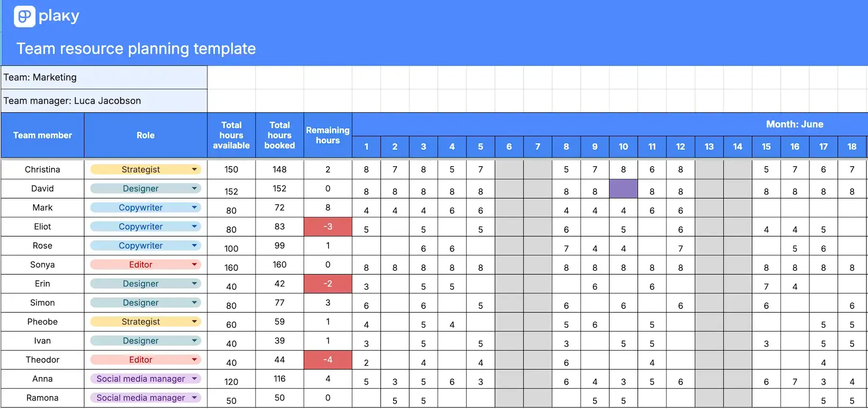868x409 pixels.
Task: Click the Team manager: Luca Jacobson cell
Action: tap(104, 101)
